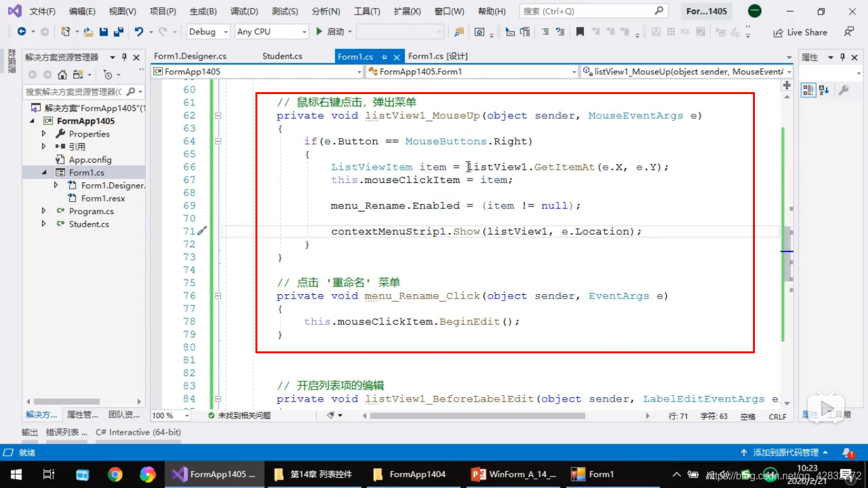
Task: Switch to the Form1.cs [设计] tab
Action: 438,57
